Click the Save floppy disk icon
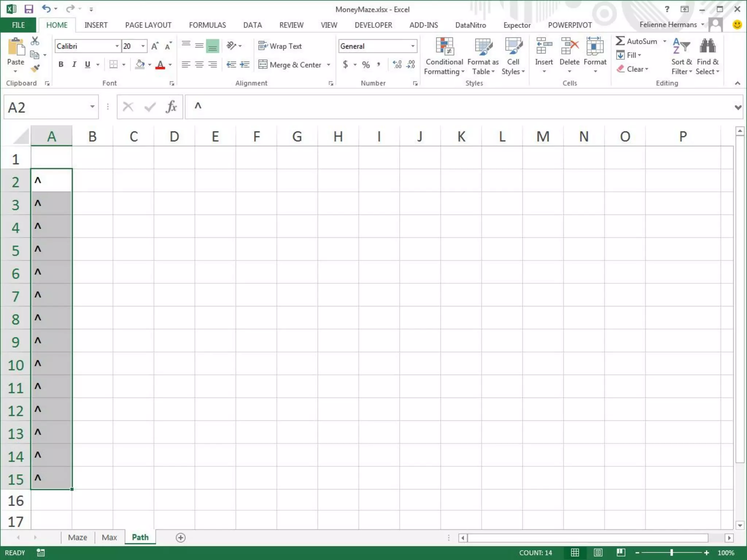747x560 pixels. point(28,9)
